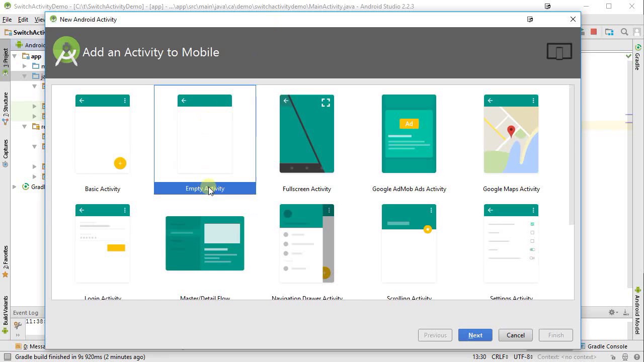Click the vertical scrollbar of the template gallery
This screenshot has width=644, height=362.
[571, 156]
